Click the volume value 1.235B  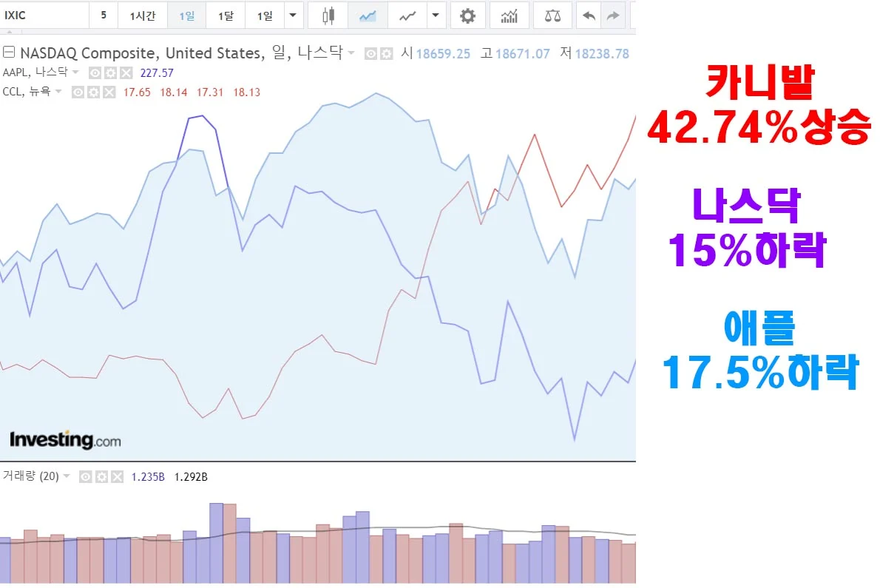pyautogui.click(x=148, y=477)
